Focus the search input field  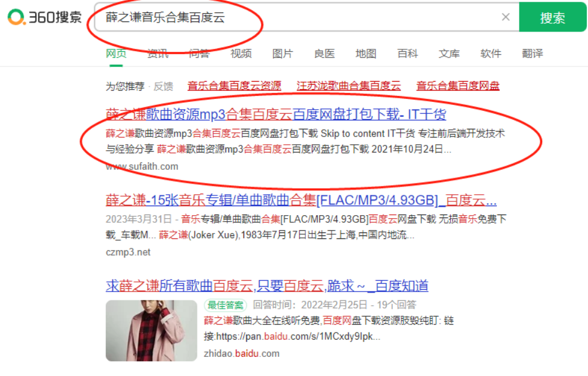[x=300, y=17]
